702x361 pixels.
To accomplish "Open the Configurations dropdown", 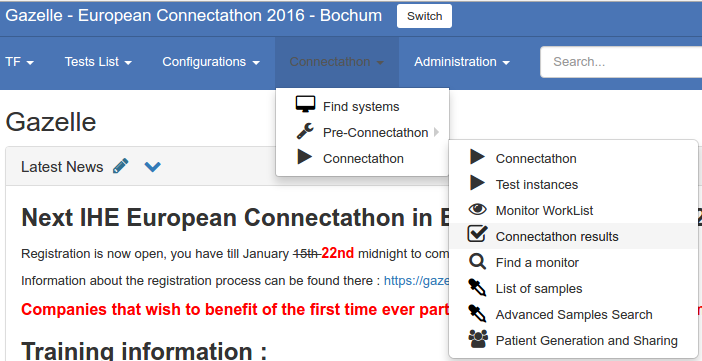I will (211, 62).
